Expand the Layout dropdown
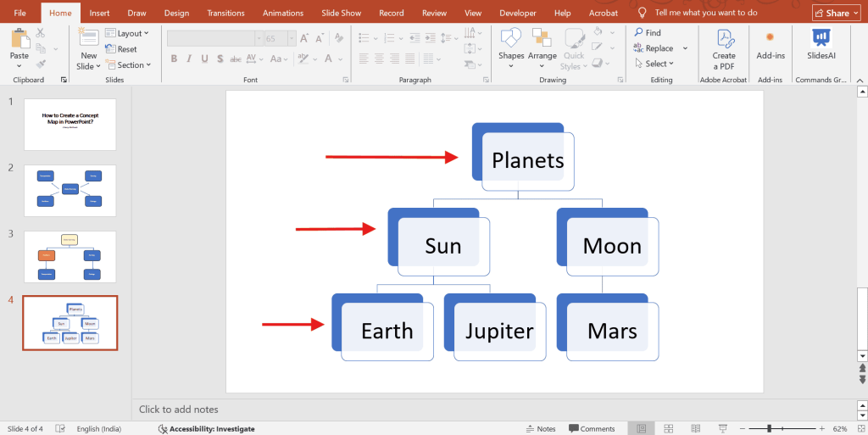The width and height of the screenshot is (868, 435). coord(129,34)
